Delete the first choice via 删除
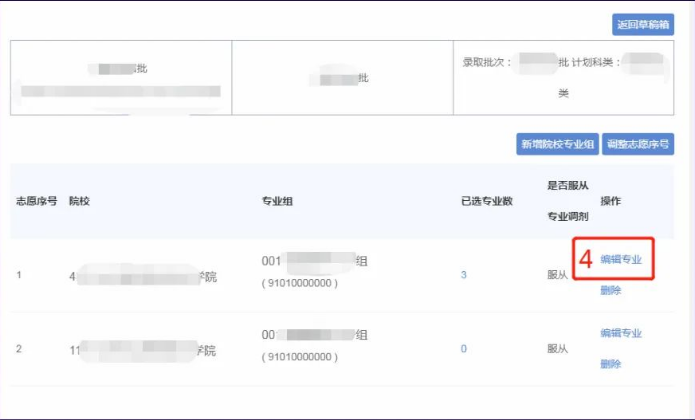695x420 pixels. click(610, 290)
